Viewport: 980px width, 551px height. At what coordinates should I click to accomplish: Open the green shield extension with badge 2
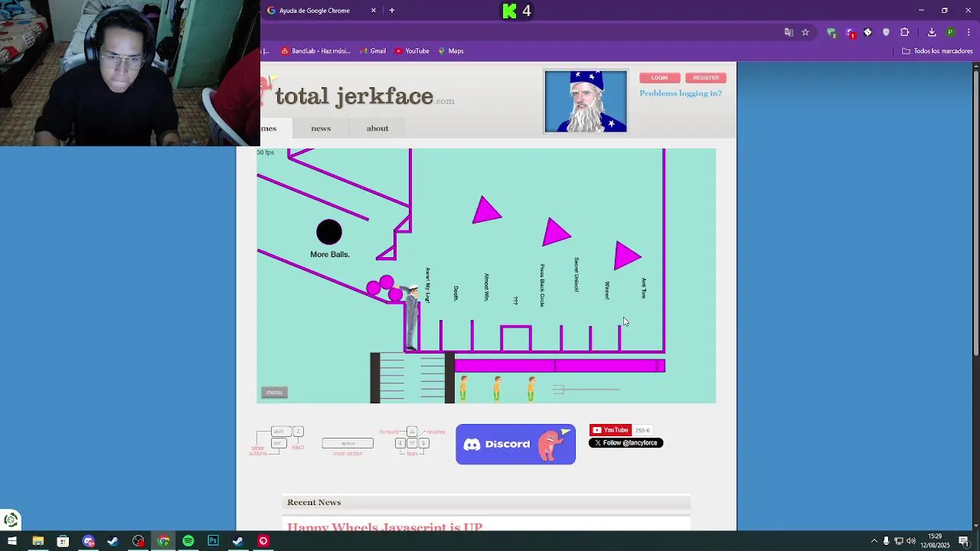831,32
